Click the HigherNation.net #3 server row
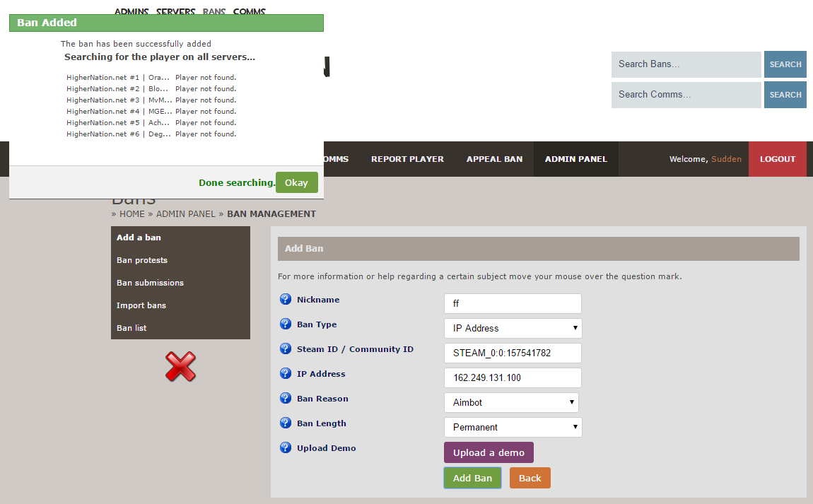 [x=151, y=100]
